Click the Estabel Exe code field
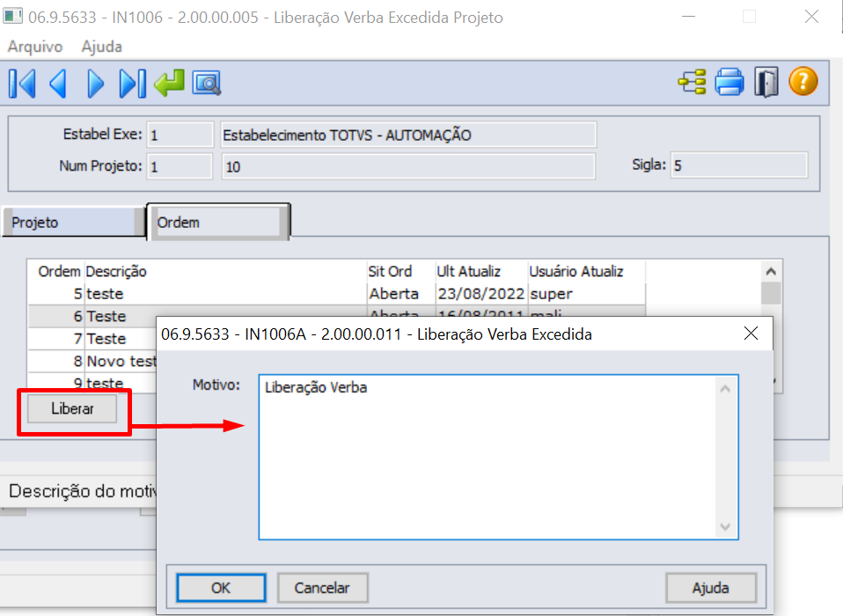843x616 pixels. click(x=180, y=135)
